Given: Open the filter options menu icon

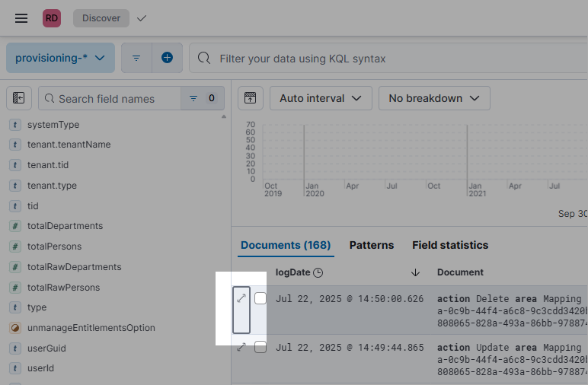Looking at the screenshot, I should coord(136,58).
